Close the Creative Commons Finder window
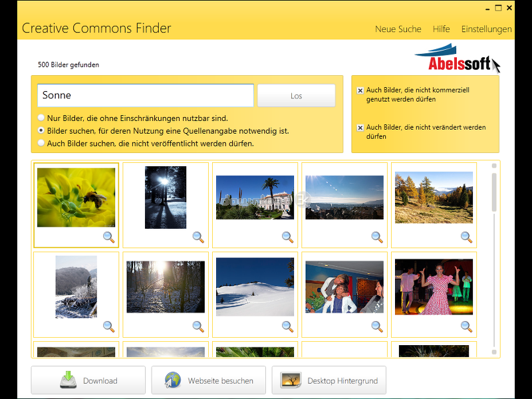 (x=509, y=8)
